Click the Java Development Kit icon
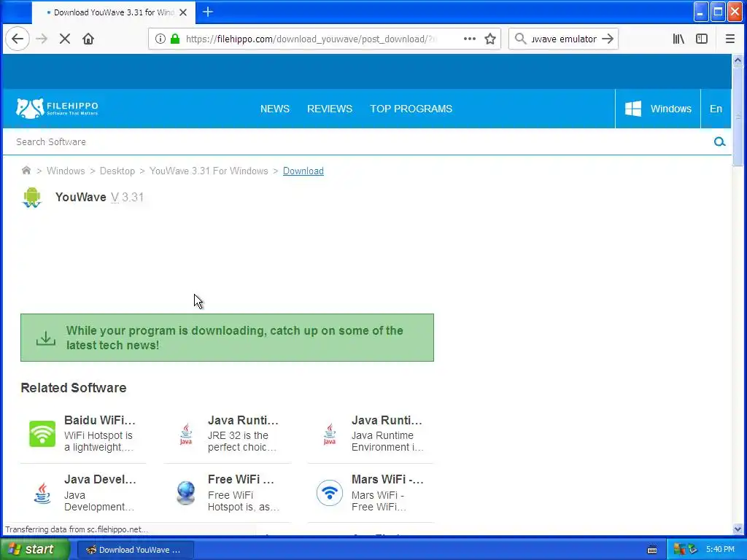Viewport: 747px width, 560px height. pos(42,493)
